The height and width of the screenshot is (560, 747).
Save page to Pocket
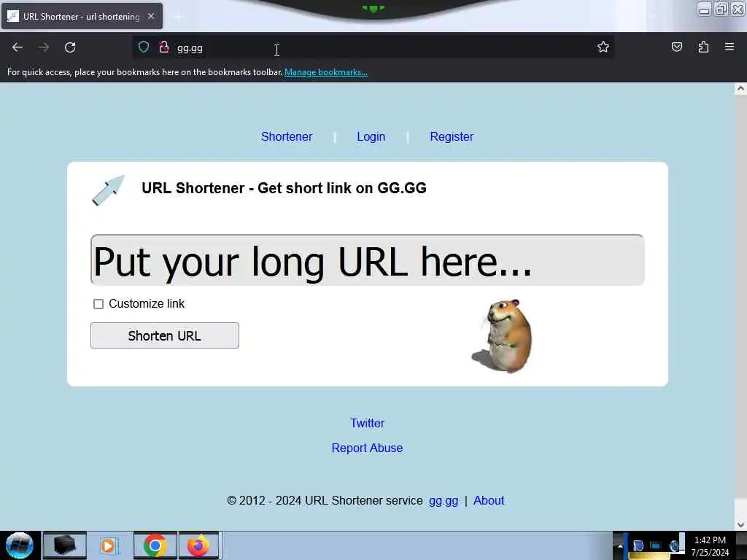pyautogui.click(x=676, y=47)
